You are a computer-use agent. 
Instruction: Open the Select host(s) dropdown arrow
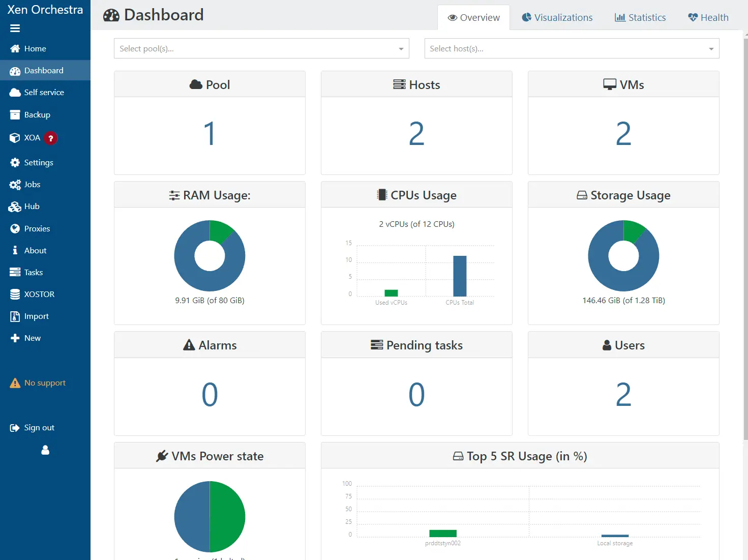point(711,49)
